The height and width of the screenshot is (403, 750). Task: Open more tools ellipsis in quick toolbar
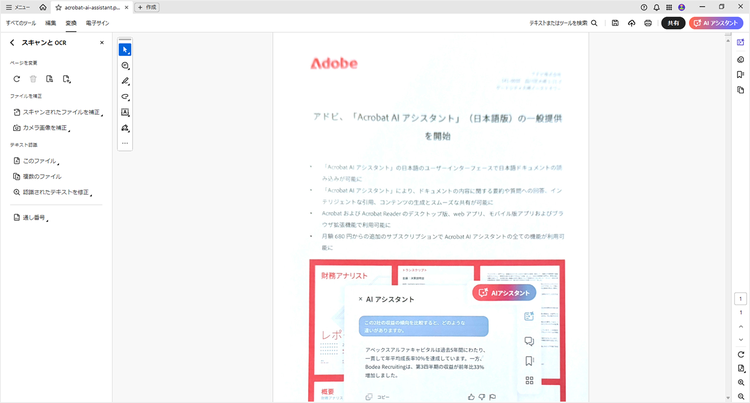pyautogui.click(x=125, y=143)
